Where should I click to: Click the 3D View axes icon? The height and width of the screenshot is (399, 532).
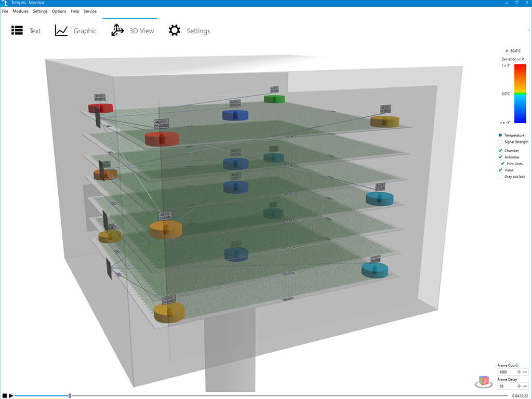[x=117, y=31]
